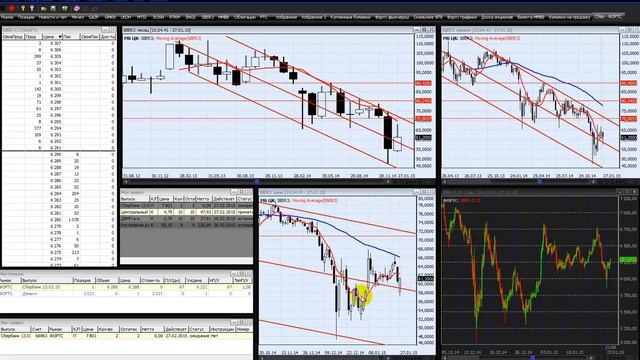Select order book row with volume 1 078
640x360 pixels.
coord(59,220)
